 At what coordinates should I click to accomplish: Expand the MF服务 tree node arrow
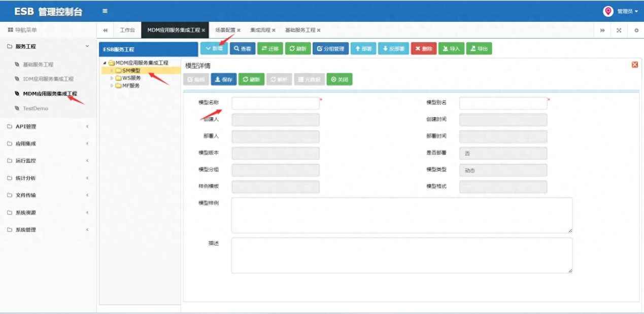point(112,85)
